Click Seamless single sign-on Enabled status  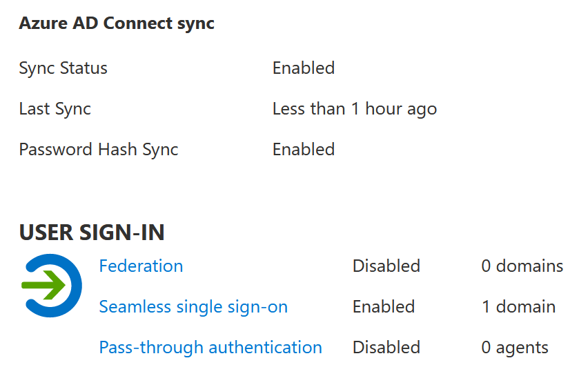coord(384,307)
